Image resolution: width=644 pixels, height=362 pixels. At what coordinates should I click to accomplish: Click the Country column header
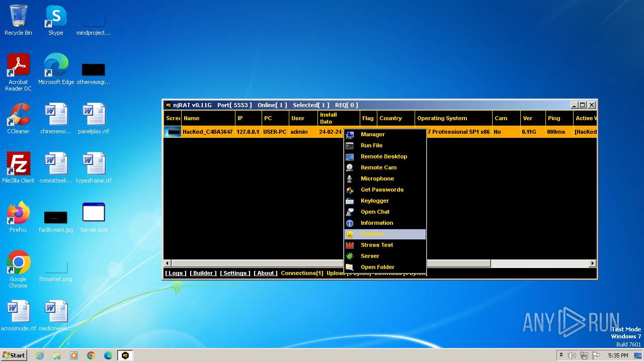click(x=395, y=118)
